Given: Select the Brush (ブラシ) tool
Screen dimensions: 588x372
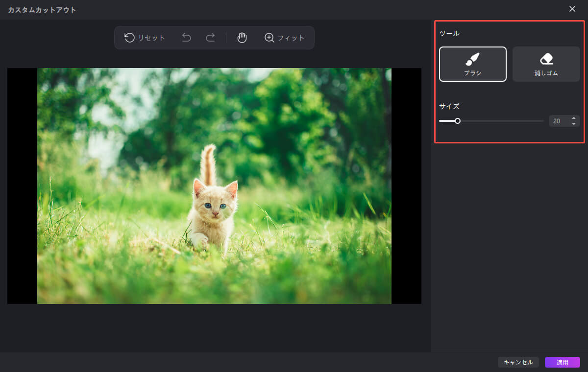Looking at the screenshot, I should tap(472, 64).
